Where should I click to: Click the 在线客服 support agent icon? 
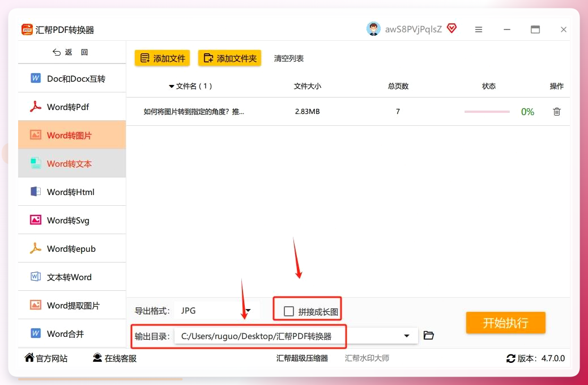(97, 358)
